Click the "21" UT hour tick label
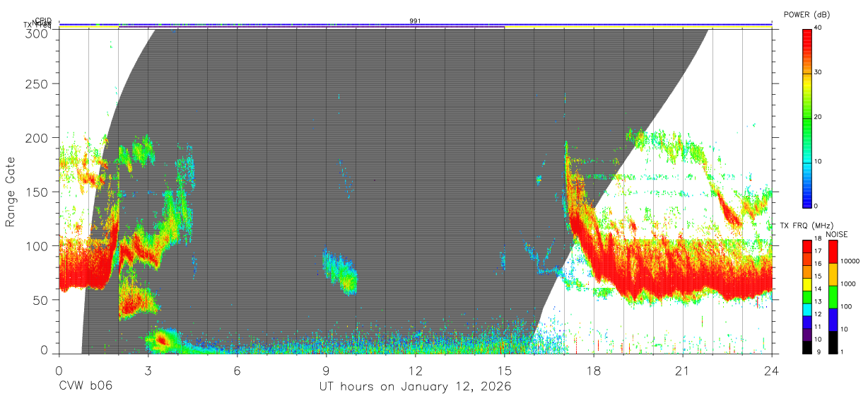Screen dimensions: 868x401 (682, 371)
